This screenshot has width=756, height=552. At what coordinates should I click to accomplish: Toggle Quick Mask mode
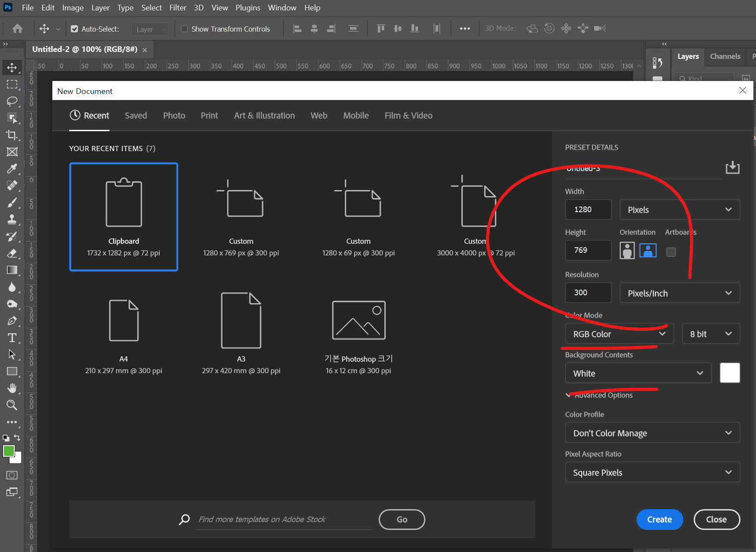click(12, 475)
